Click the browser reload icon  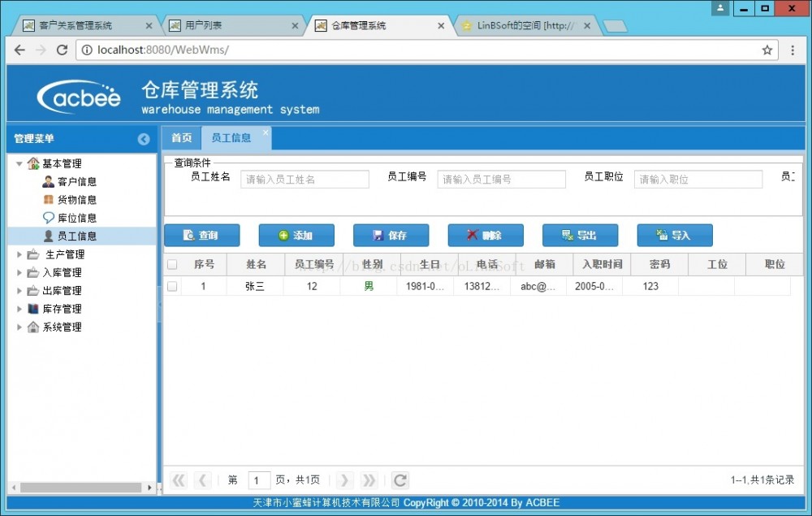pyautogui.click(x=63, y=50)
